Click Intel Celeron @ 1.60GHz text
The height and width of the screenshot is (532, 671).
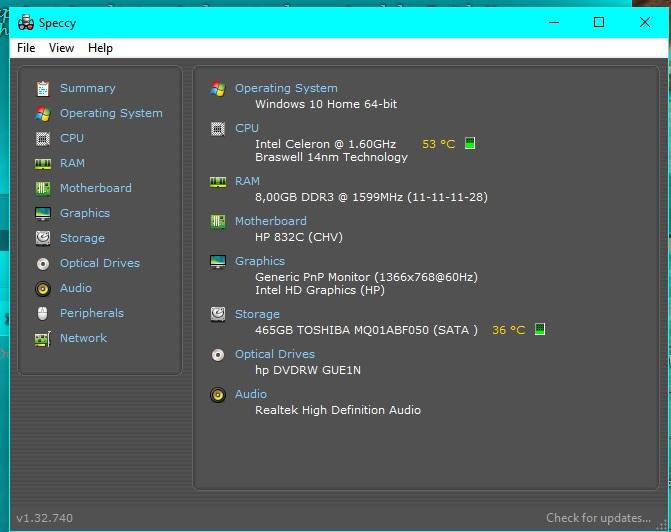pyautogui.click(x=326, y=144)
